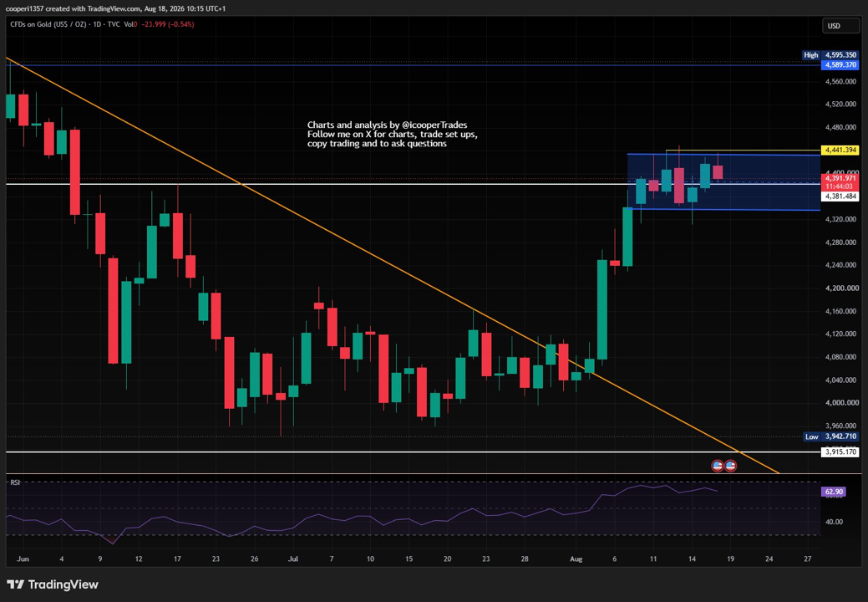The width and height of the screenshot is (868, 602).
Task: Click the 4,200.000 price axis label
Action: 840,288
